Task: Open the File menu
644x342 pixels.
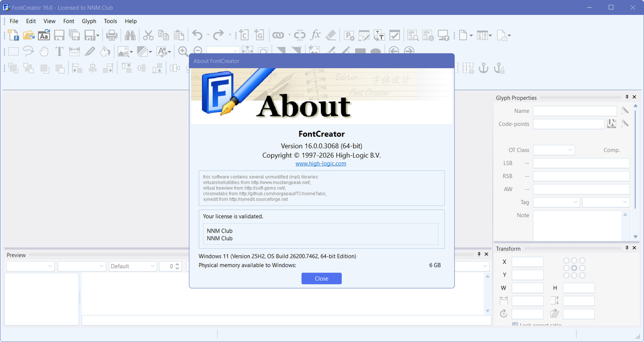Action: tap(14, 21)
